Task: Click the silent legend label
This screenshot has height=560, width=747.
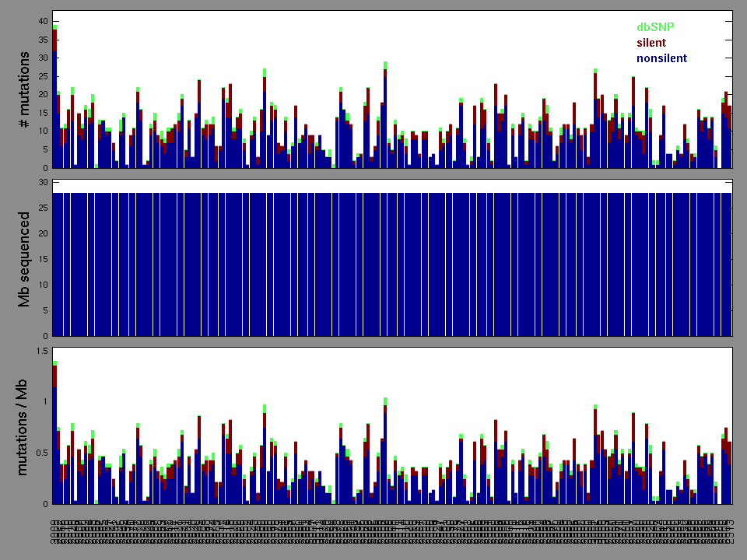Action: [651, 43]
